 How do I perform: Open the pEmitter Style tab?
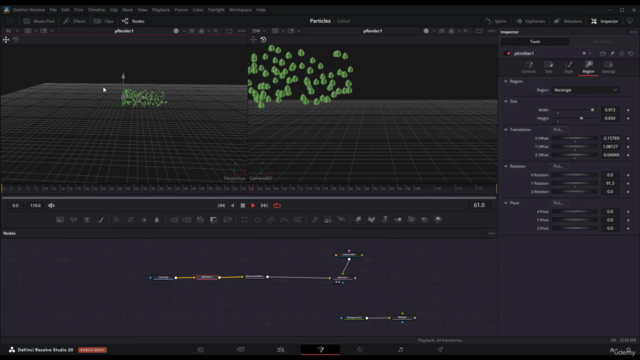pyautogui.click(x=569, y=67)
